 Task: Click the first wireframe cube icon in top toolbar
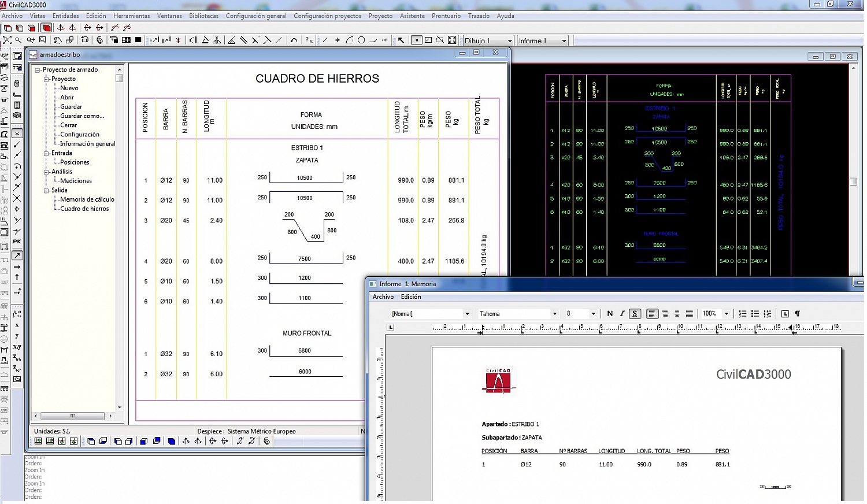tap(8, 28)
